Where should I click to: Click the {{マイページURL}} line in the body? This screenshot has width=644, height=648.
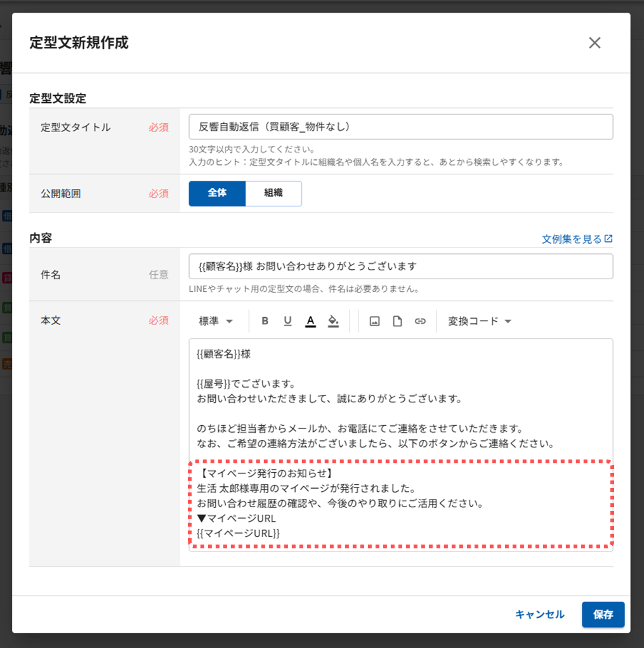coord(239,533)
